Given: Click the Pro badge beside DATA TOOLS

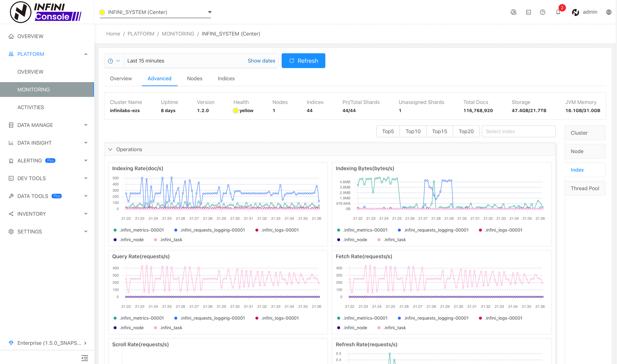Looking at the screenshot, I should click(x=57, y=196).
